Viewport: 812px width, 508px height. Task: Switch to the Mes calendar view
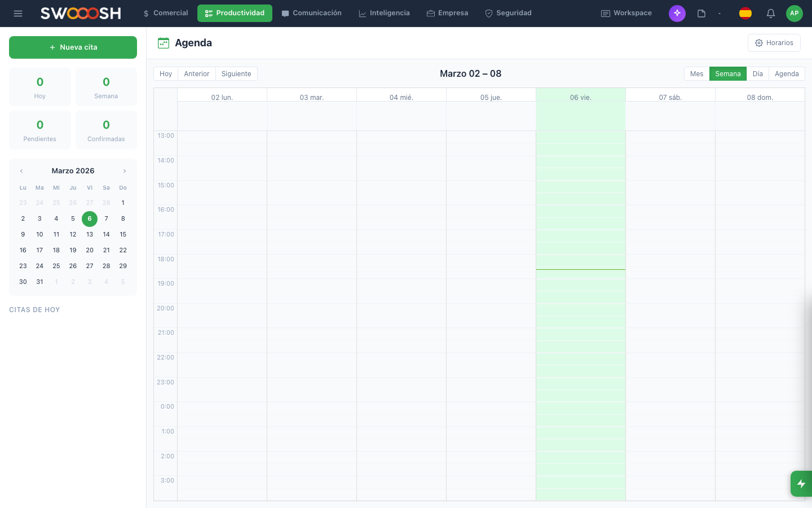tap(696, 73)
